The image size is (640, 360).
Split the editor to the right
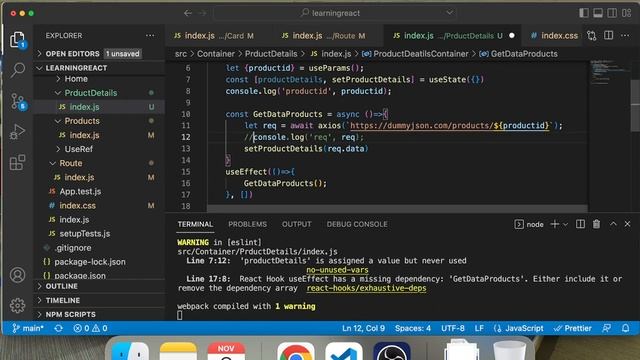608,36
